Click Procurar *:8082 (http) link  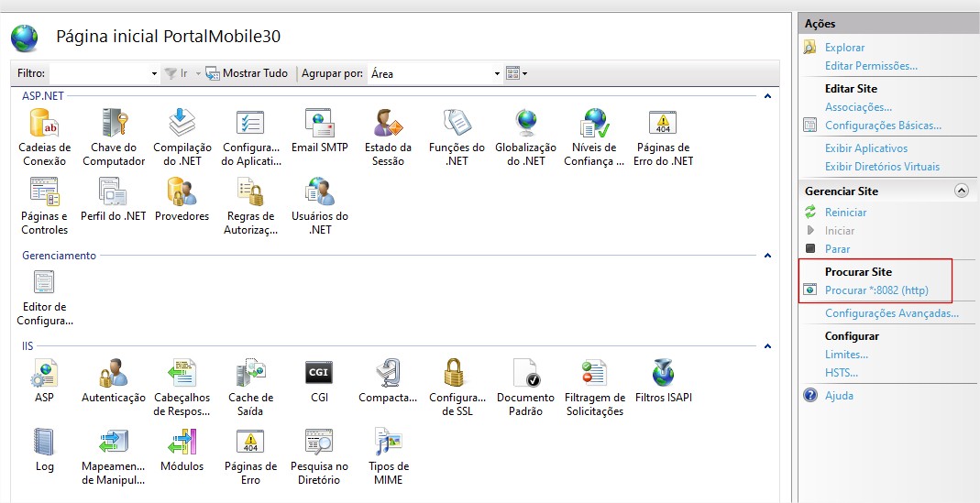point(876,290)
